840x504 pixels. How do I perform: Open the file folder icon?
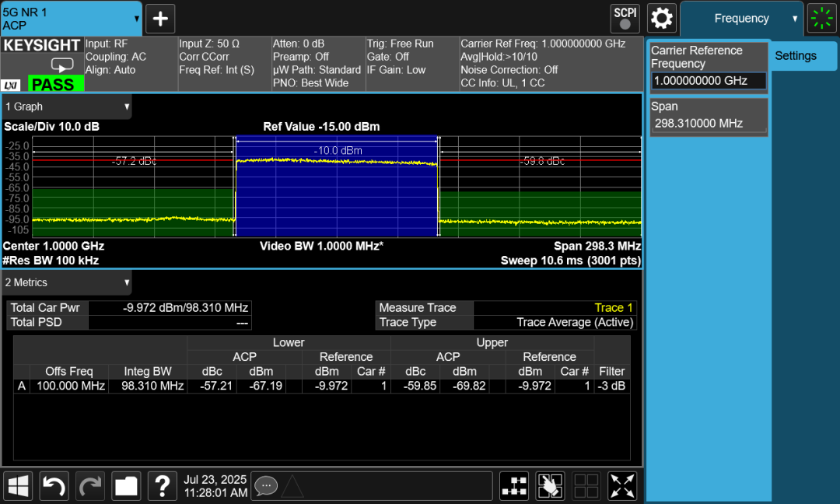(x=126, y=486)
